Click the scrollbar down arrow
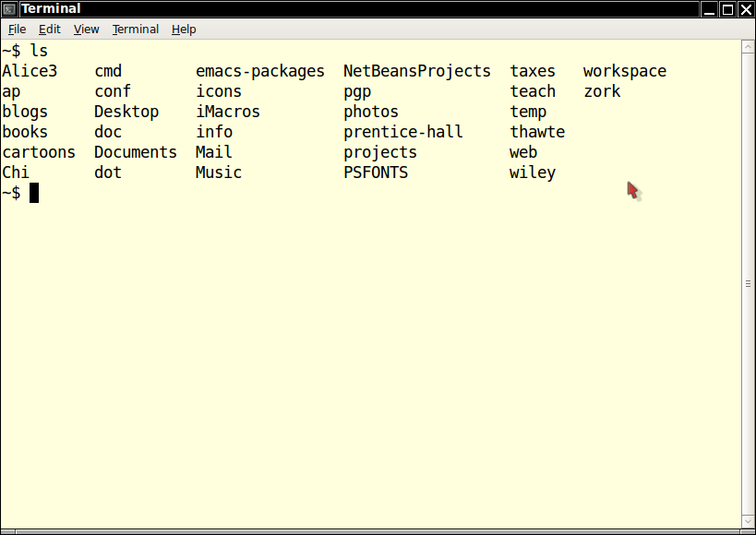756x535 pixels. 749,522
